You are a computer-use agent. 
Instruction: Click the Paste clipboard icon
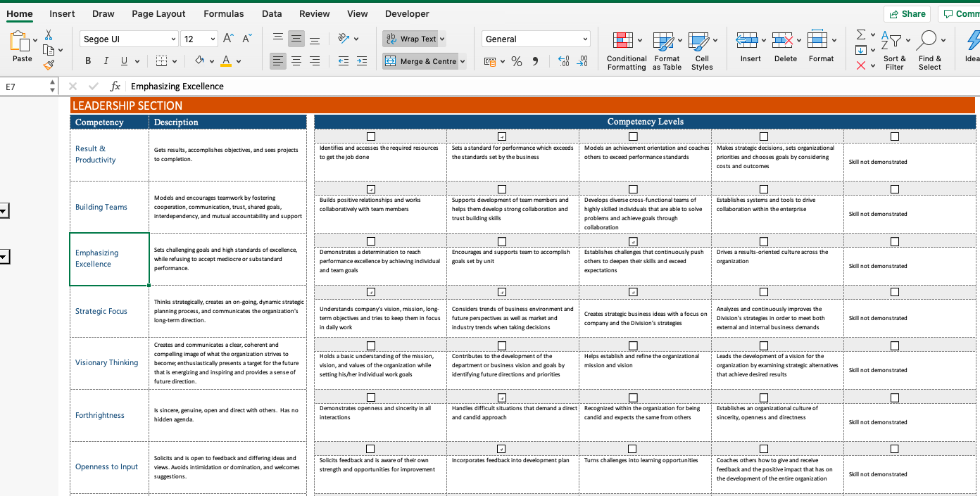coord(20,42)
